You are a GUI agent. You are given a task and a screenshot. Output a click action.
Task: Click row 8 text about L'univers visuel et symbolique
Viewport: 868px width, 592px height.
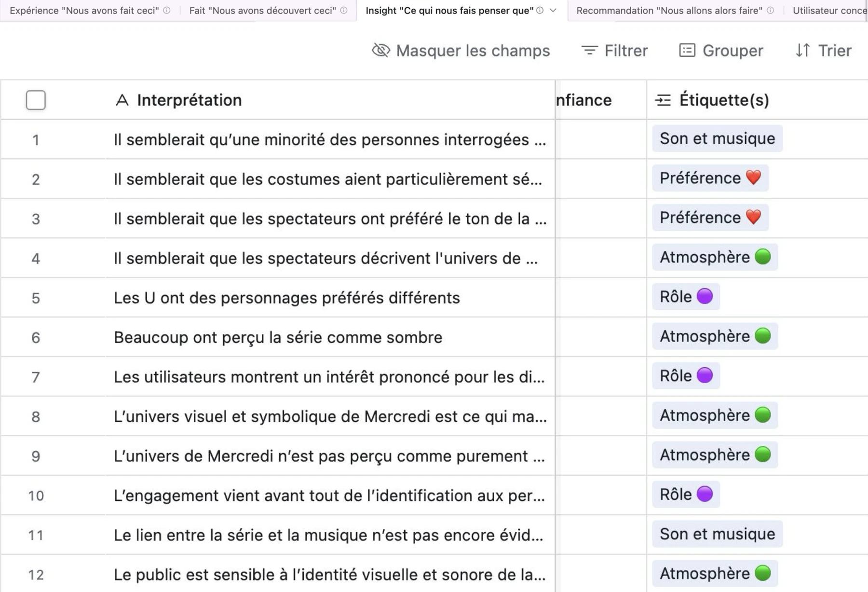[x=330, y=416]
